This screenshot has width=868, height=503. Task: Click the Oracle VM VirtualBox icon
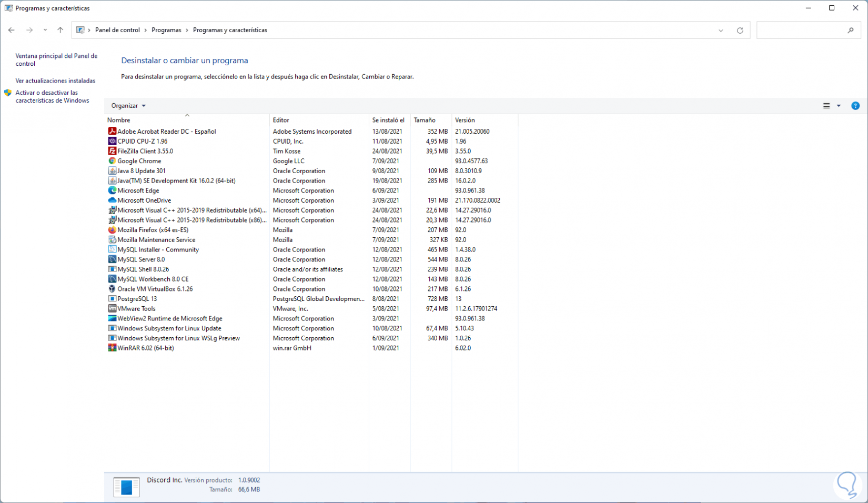[112, 289]
